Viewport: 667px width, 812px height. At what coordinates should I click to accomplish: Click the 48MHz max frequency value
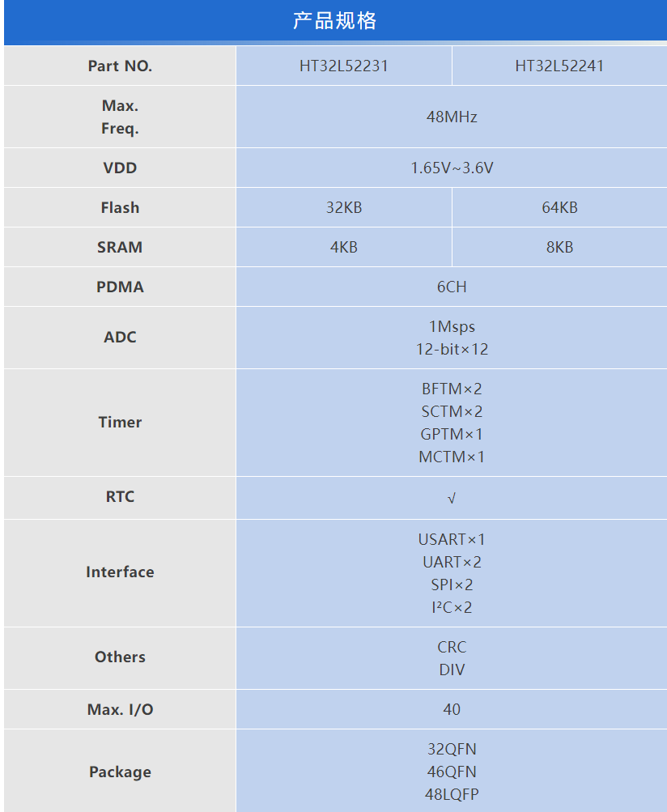coord(452,117)
